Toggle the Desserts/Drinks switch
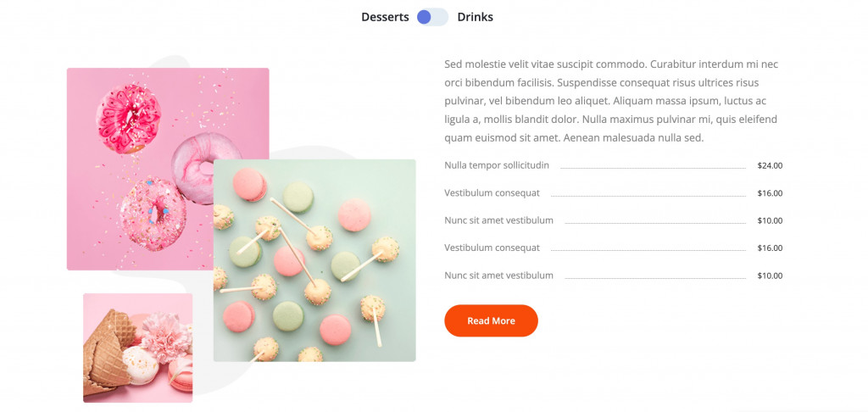Screen dimensions: 868x412 pos(433,17)
